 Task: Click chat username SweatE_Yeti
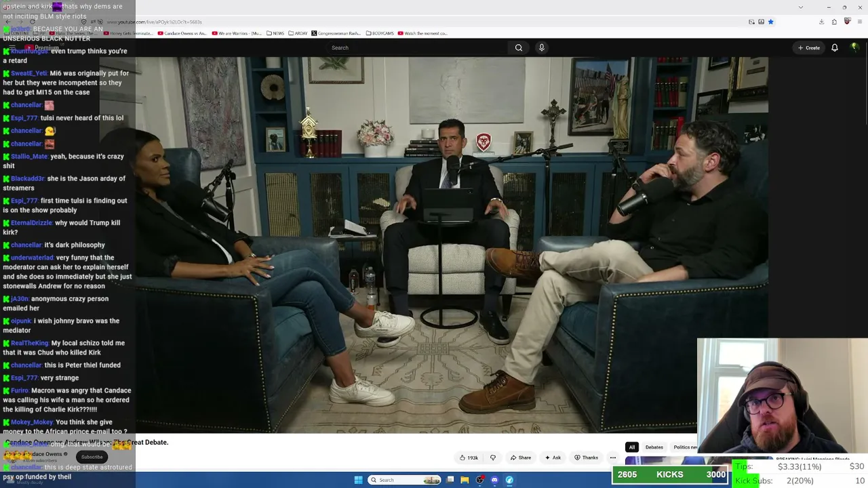(x=28, y=73)
